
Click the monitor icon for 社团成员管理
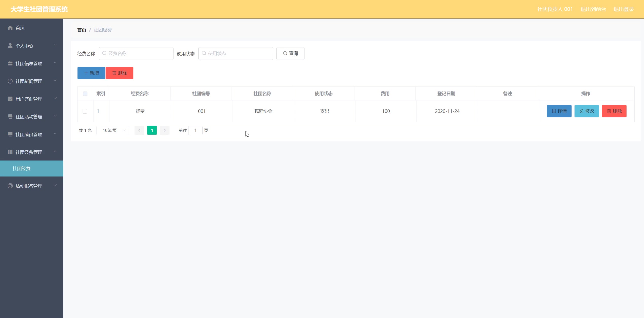(10, 134)
